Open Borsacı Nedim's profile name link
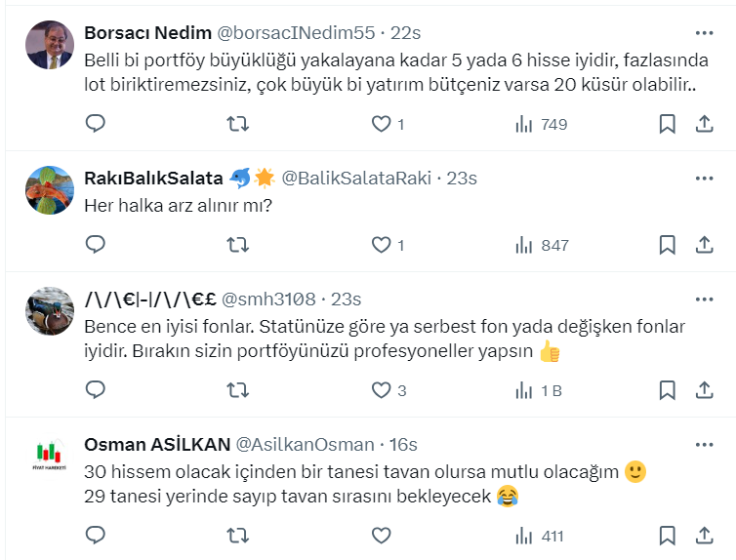The image size is (736, 560). pyautogui.click(x=148, y=32)
